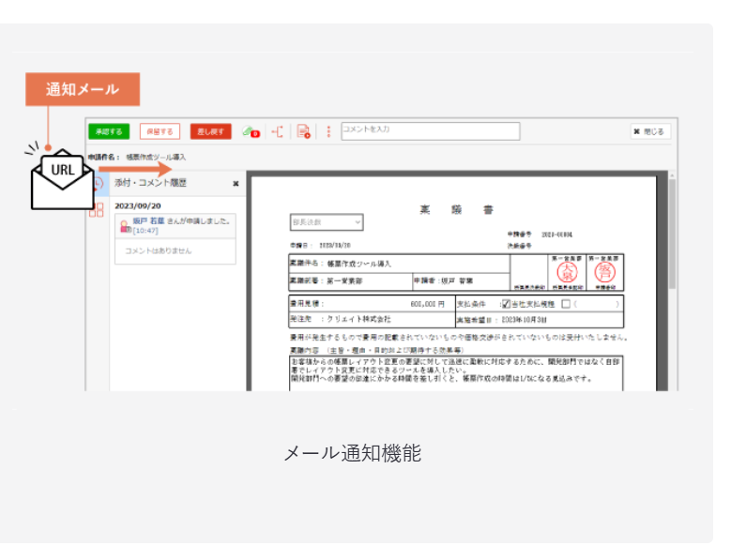Click into the コメントを入力 field
This screenshot has width=731, height=560.
[429, 131]
